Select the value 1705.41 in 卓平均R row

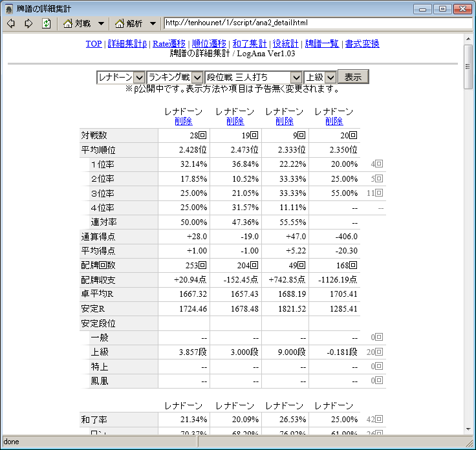click(x=343, y=294)
